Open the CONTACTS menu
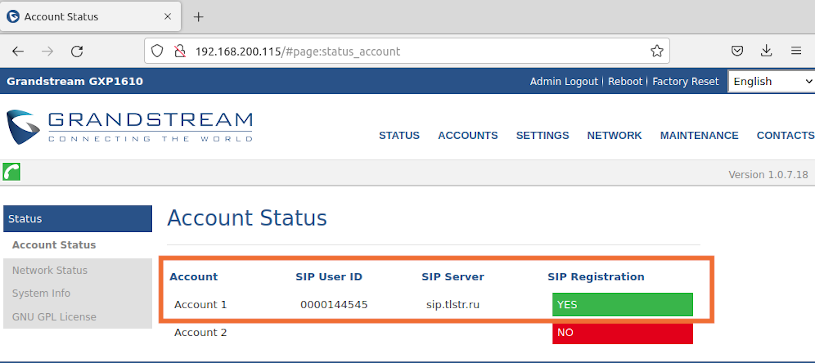815x363 pixels. pos(785,135)
